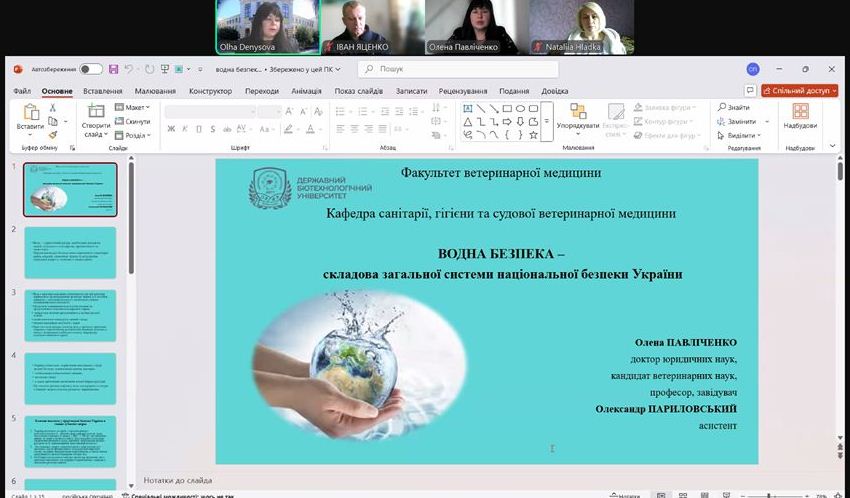Select the Triangle shape
The height and width of the screenshot is (498, 850).
pos(468,121)
